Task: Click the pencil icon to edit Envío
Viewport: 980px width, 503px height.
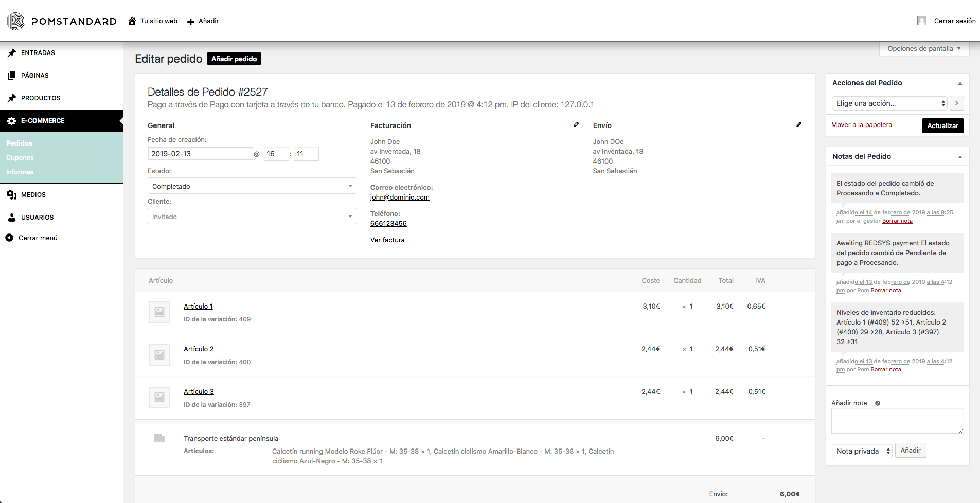Action: [x=799, y=124]
